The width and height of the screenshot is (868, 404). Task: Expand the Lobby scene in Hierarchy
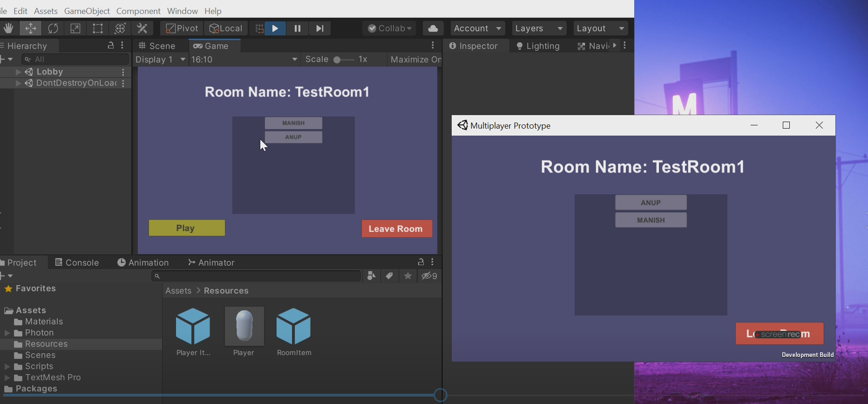tap(18, 72)
